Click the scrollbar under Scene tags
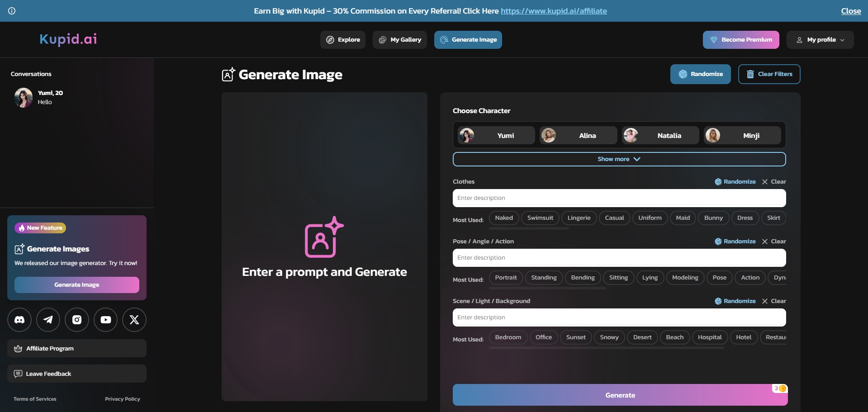This screenshot has height=412, width=868. [607, 348]
